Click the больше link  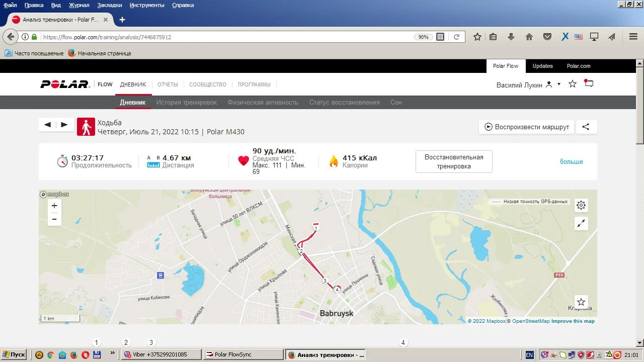(572, 161)
